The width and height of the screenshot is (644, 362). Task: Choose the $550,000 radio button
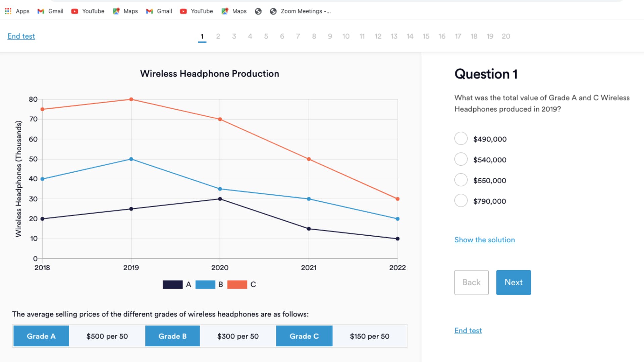(461, 180)
